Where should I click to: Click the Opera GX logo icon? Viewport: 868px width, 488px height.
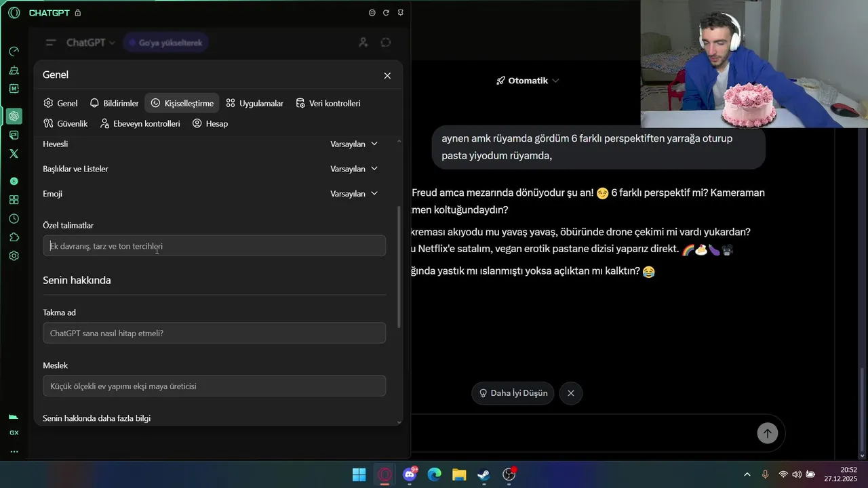[14, 12]
